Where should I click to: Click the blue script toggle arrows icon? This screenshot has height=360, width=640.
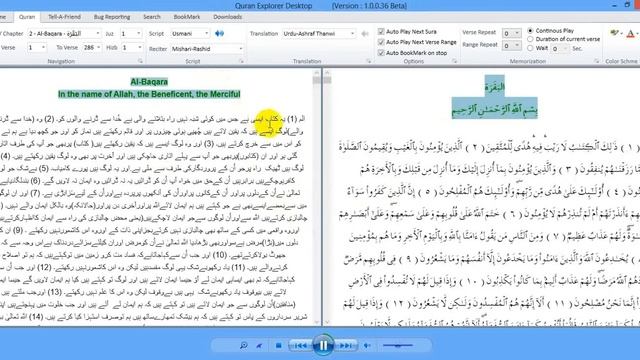pyautogui.click(x=220, y=33)
